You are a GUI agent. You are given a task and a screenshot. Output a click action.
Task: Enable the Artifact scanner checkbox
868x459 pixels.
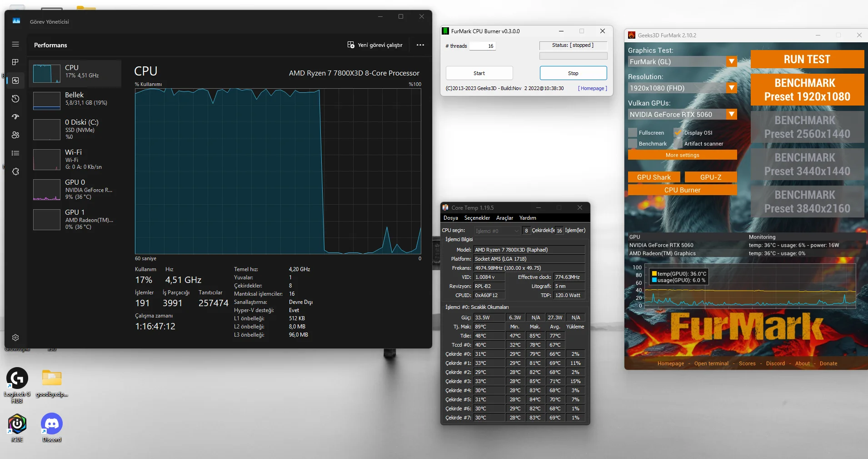coord(678,144)
